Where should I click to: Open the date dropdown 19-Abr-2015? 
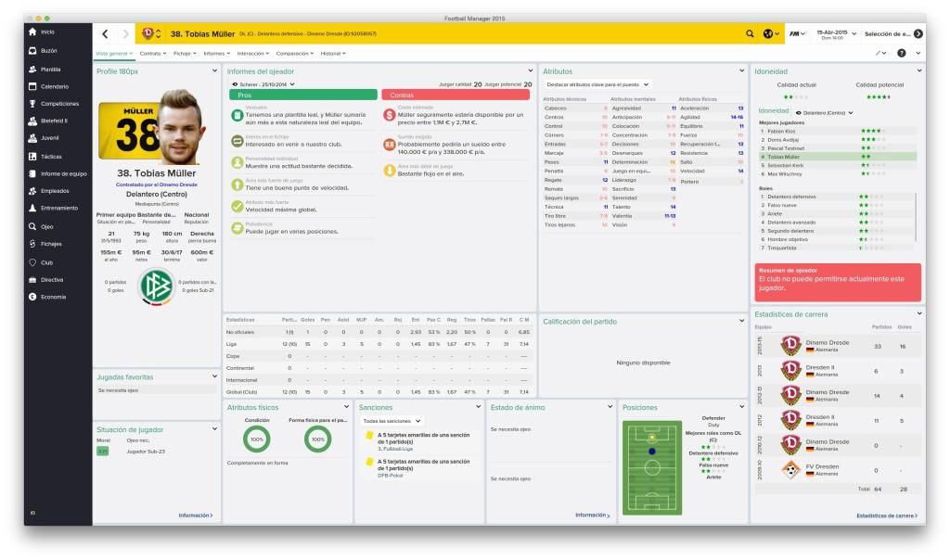[x=836, y=34]
